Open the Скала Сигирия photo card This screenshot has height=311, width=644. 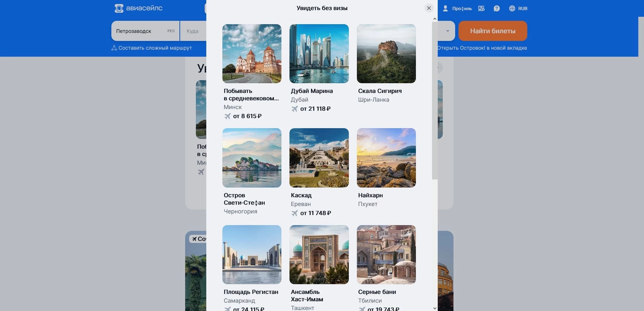(x=386, y=54)
